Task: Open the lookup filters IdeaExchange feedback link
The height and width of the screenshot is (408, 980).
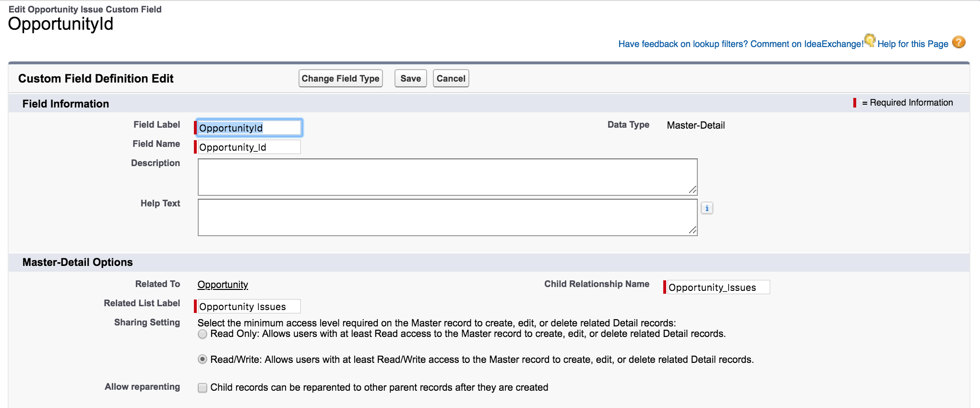Action: pos(740,44)
